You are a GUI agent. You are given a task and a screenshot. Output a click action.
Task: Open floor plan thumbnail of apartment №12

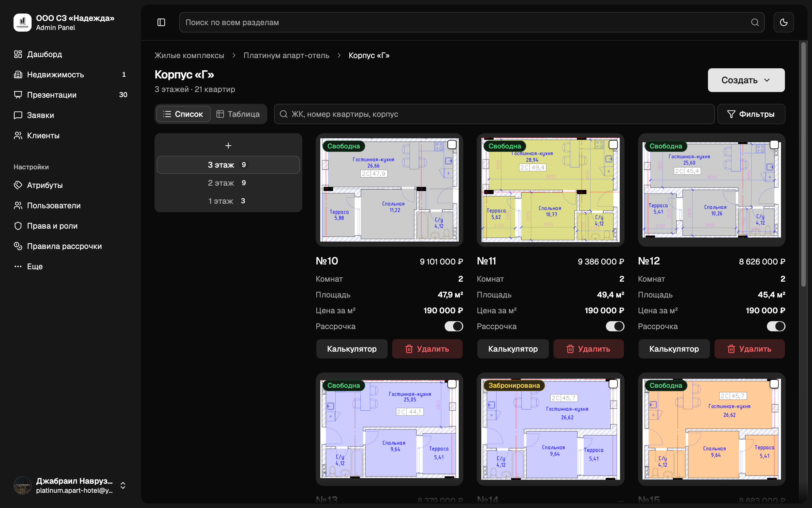click(x=711, y=190)
